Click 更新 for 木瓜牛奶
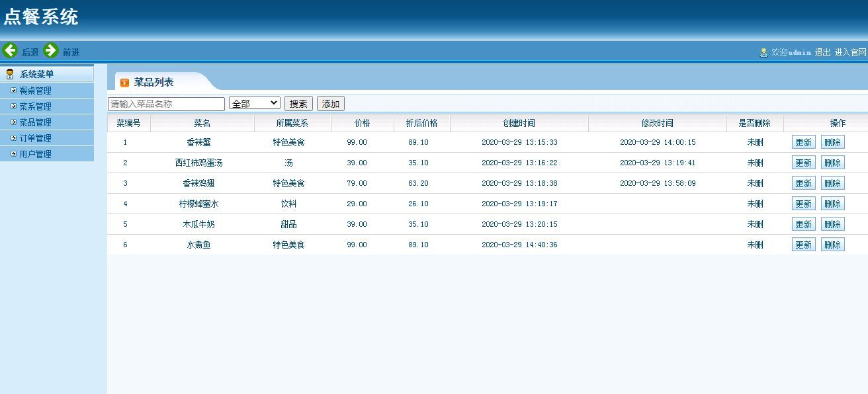Screen dimensions: 868x394 pyautogui.click(x=804, y=224)
